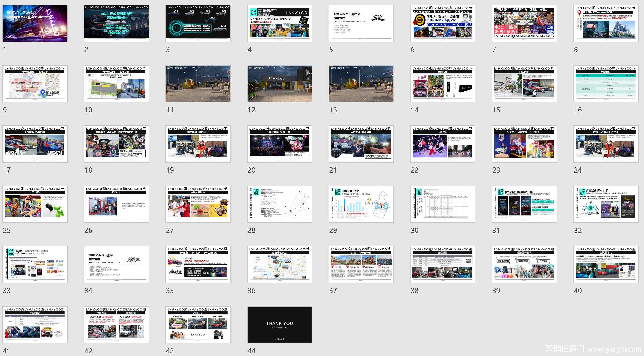The image size is (644, 356).
Task: Select slide 7 thumbnail
Action: pos(525,24)
